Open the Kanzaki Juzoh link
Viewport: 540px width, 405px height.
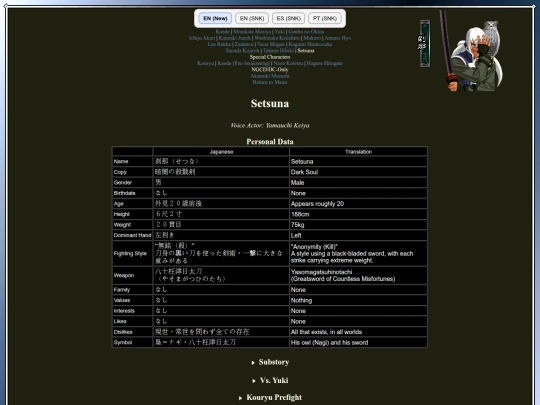click(235, 38)
